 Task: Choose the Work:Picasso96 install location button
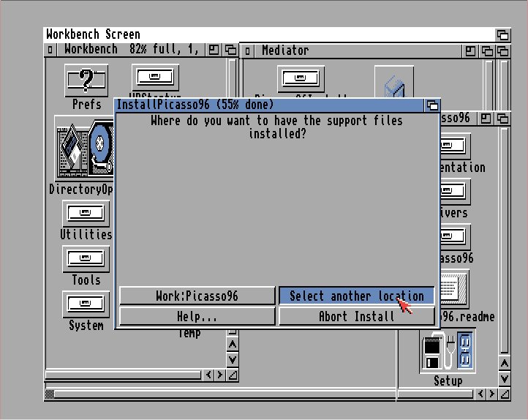[196, 296]
